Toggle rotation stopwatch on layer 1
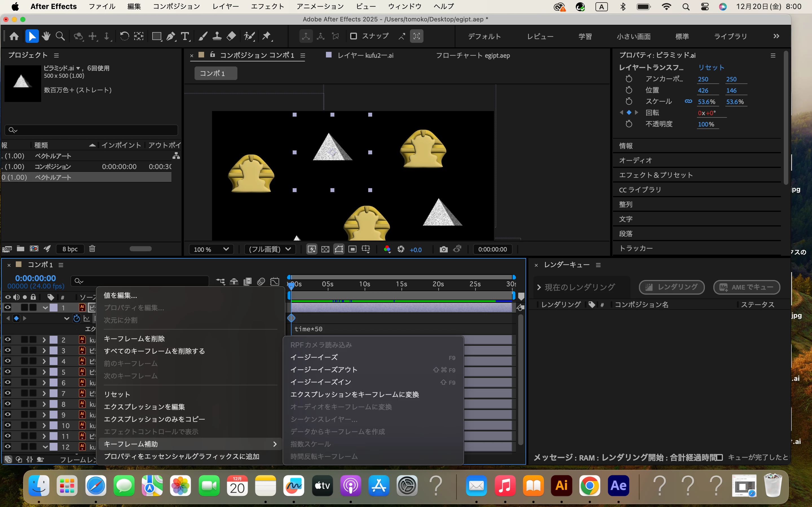The width and height of the screenshot is (812, 507). pyautogui.click(x=76, y=318)
